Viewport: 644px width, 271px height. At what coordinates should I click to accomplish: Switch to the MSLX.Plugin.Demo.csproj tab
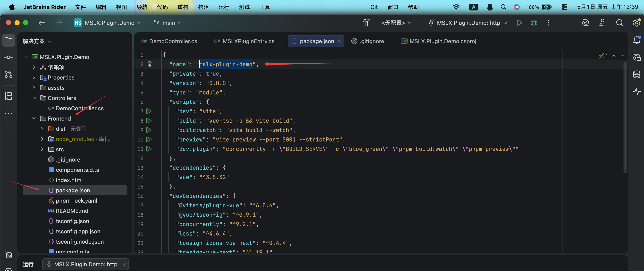(439, 41)
